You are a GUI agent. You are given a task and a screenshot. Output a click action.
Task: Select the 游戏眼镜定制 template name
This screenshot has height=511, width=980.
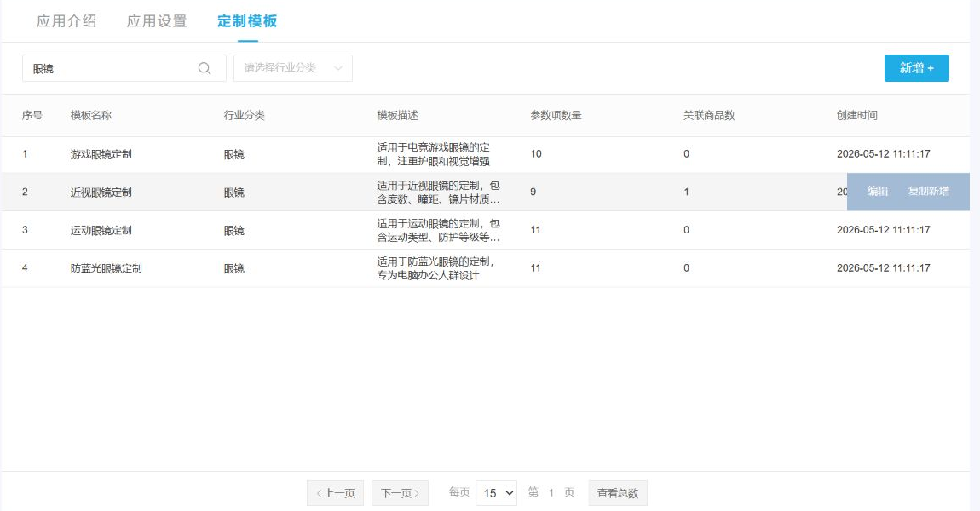pos(101,154)
